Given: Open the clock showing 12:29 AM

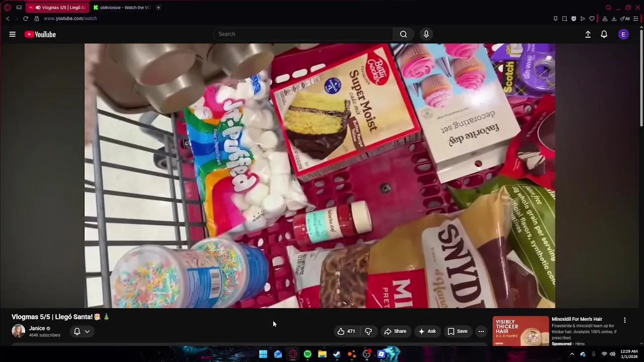Looking at the screenshot, I should click(629, 354).
